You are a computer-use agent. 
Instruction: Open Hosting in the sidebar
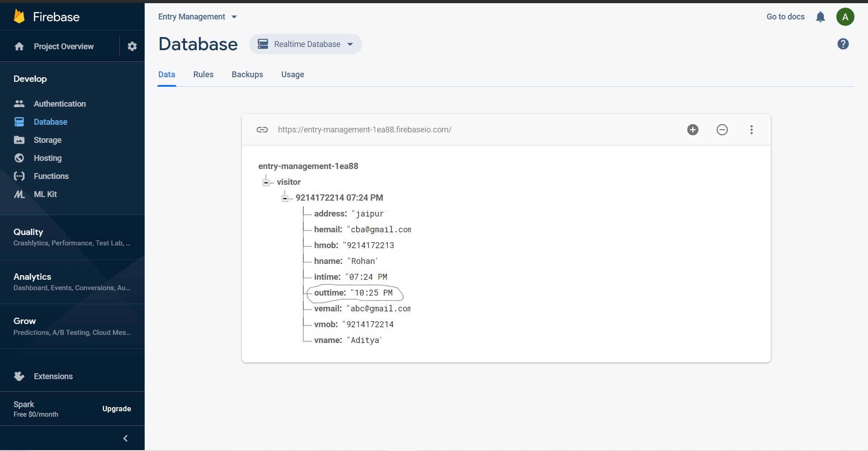(x=47, y=158)
